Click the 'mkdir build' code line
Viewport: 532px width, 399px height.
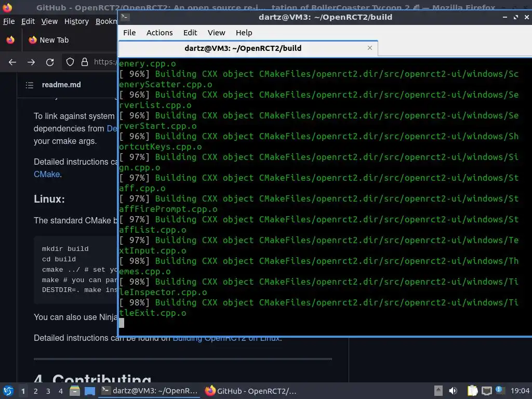(65, 249)
